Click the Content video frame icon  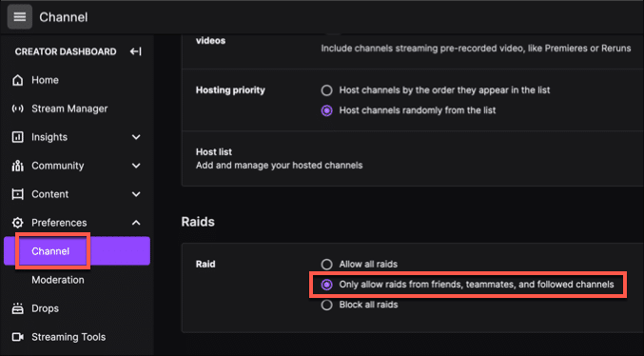[x=18, y=194]
